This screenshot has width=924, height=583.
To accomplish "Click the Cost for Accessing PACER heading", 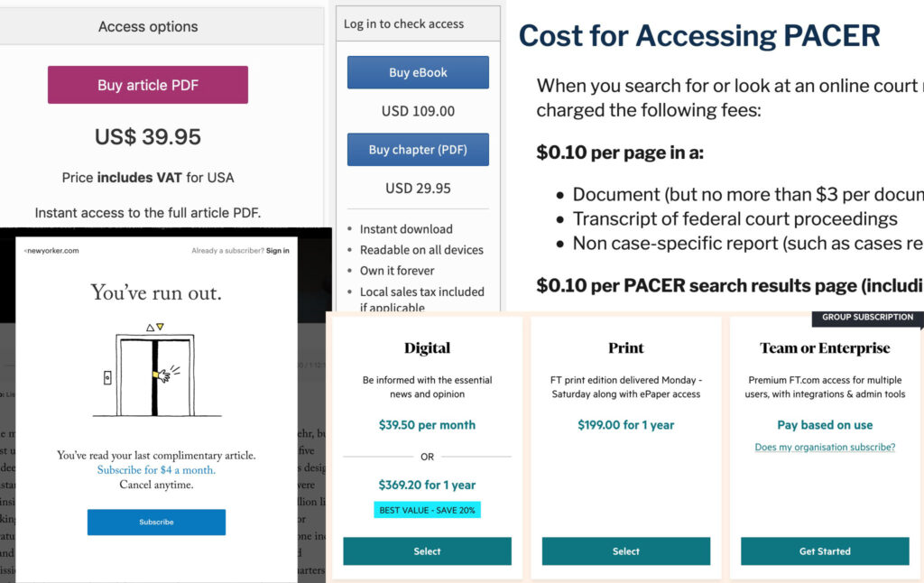I will [x=699, y=36].
